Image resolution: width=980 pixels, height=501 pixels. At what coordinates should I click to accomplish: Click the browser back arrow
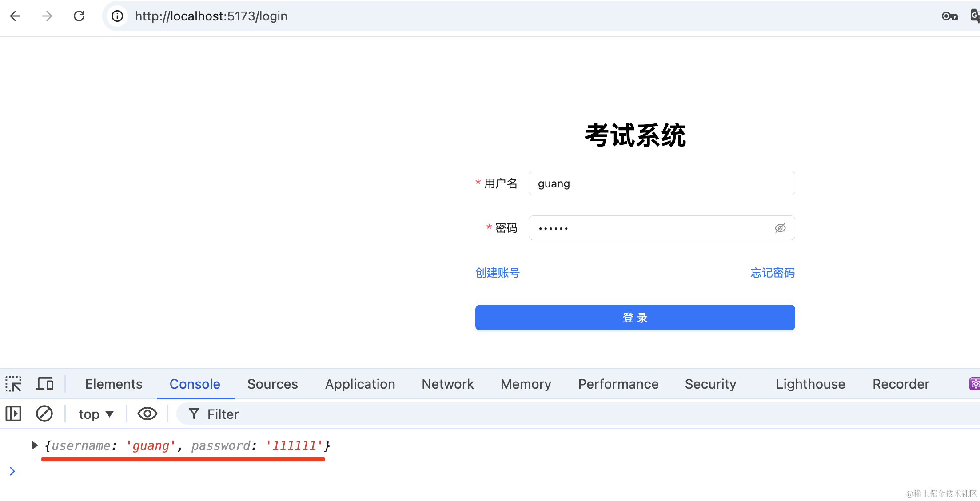pyautogui.click(x=16, y=16)
